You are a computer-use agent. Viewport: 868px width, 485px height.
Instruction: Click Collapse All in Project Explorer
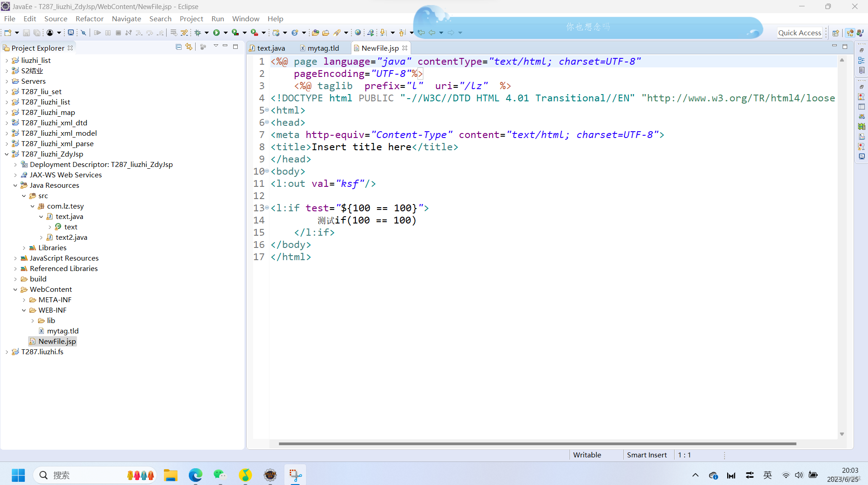pos(178,47)
